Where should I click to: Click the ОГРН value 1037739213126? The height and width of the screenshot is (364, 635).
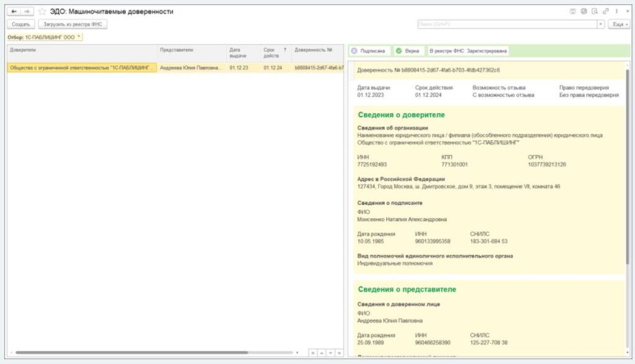point(547,164)
